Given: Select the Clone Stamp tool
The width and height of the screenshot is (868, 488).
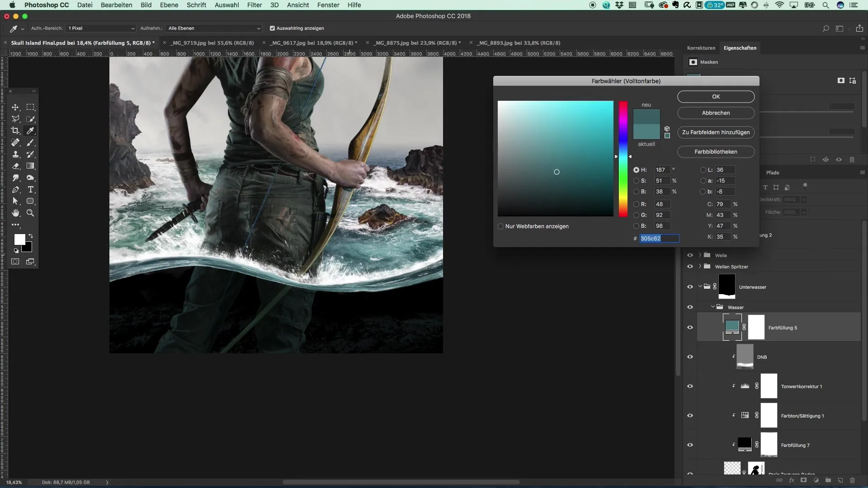Looking at the screenshot, I should tap(15, 154).
